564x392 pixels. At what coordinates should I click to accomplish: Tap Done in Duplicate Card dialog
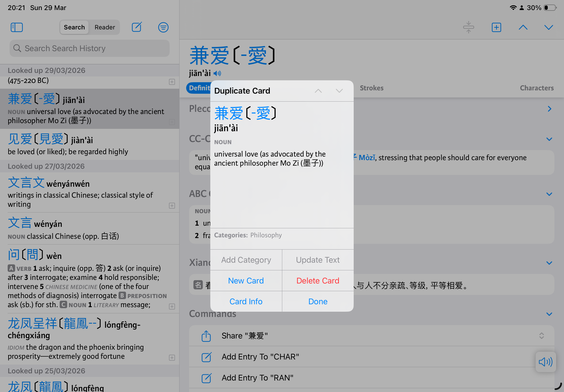pyautogui.click(x=318, y=301)
